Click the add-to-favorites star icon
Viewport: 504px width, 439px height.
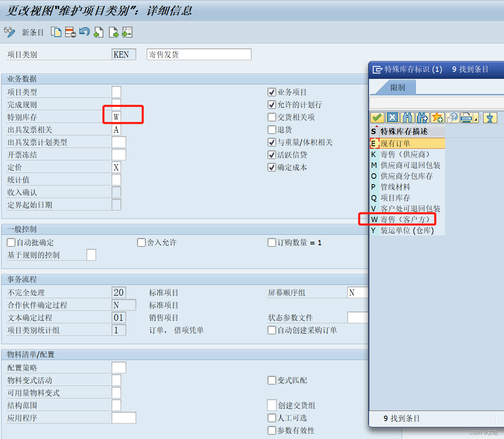pos(437,117)
